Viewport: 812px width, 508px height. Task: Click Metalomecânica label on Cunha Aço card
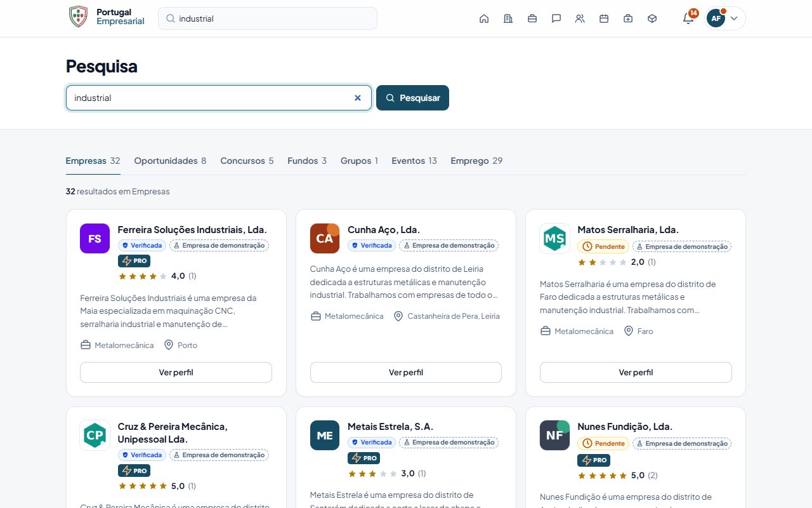(x=347, y=316)
